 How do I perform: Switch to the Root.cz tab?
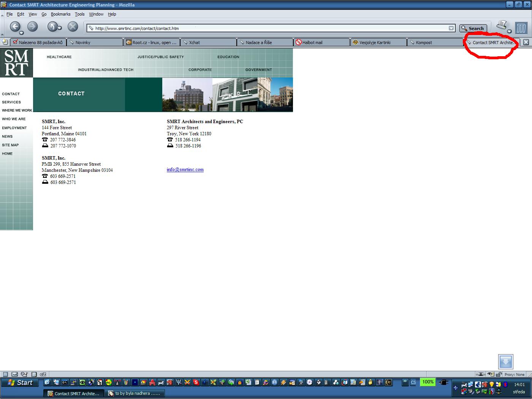152,43
